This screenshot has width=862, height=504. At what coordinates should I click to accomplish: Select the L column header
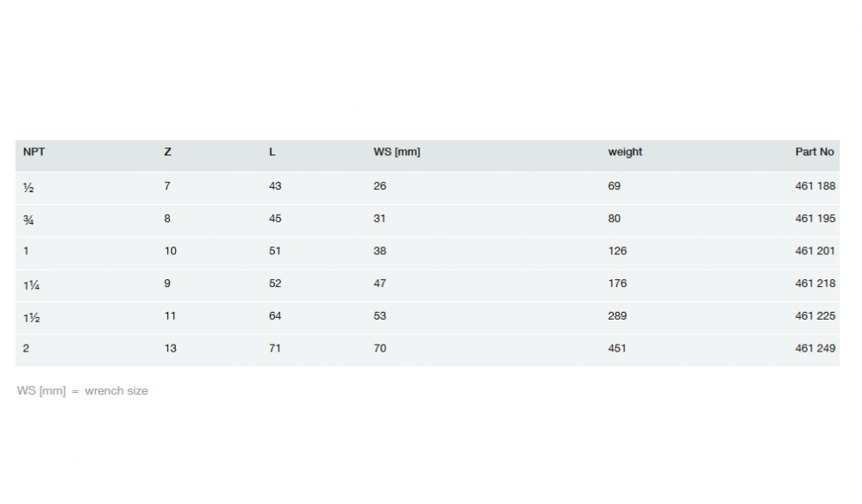click(272, 152)
